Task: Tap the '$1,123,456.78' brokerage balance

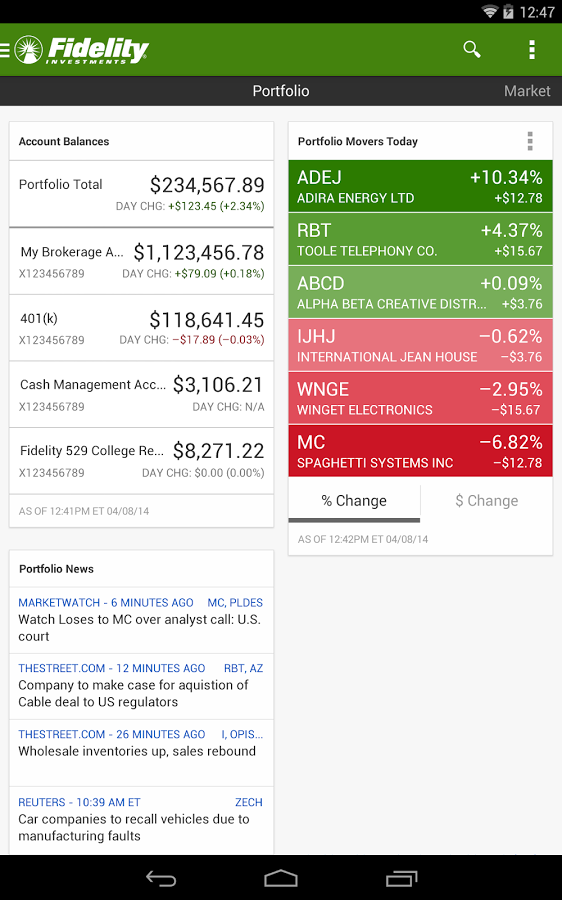Action: (x=199, y=252)
